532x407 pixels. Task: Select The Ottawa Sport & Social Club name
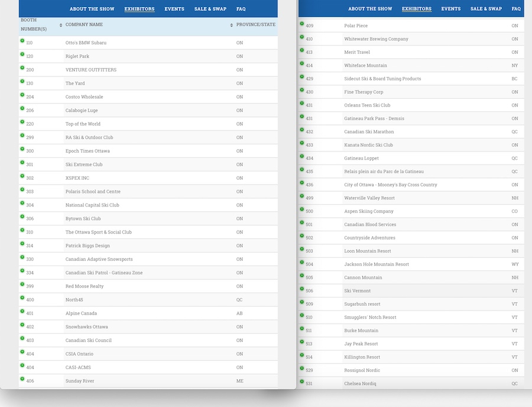98,232
